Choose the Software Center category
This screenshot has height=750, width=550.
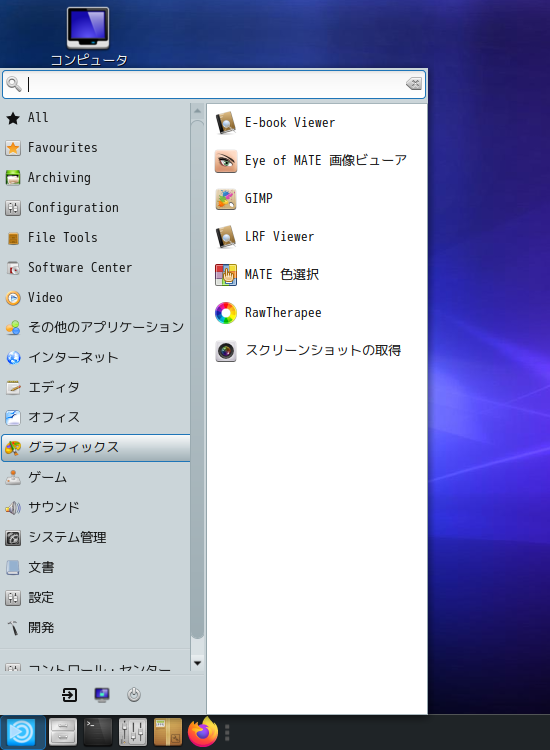point(96,267)
